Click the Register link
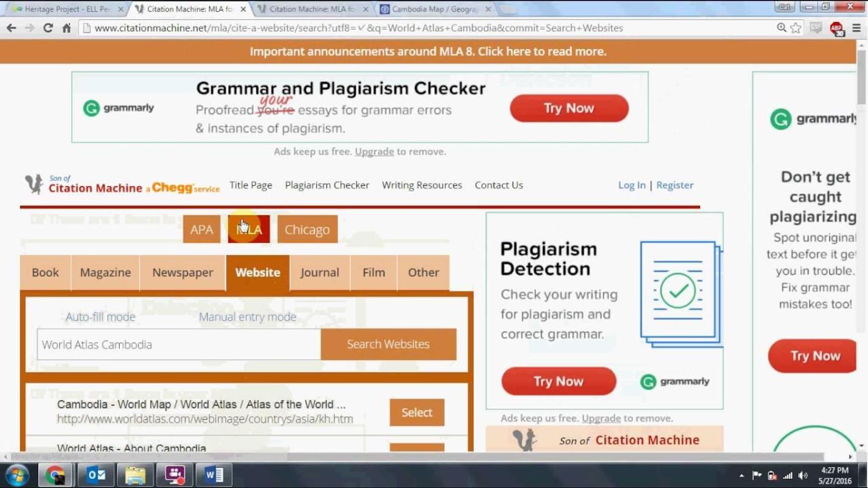Image resolution: width=868 pixels, height=488 pixels. tap(675, 185)
